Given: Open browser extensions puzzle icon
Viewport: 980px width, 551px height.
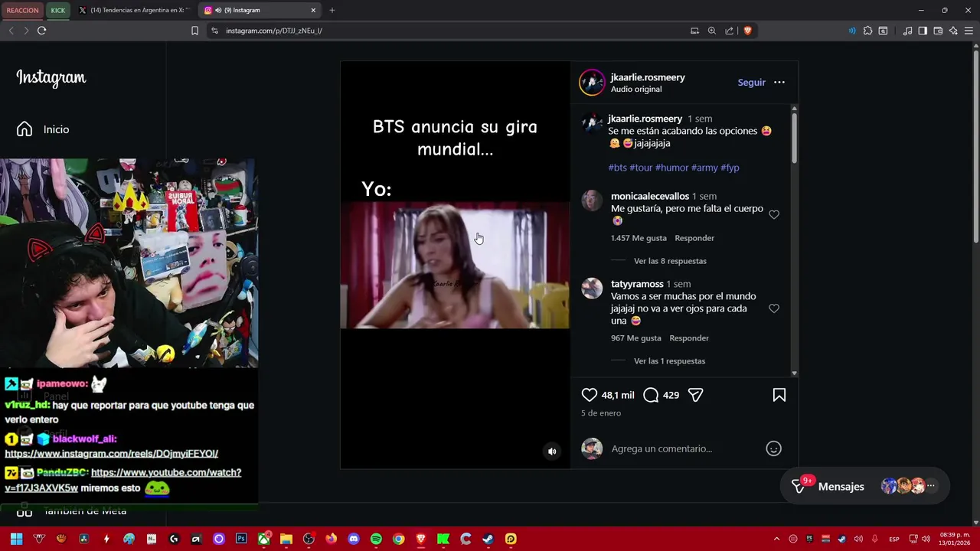Looking at the screenshot, I should (867, 31).
